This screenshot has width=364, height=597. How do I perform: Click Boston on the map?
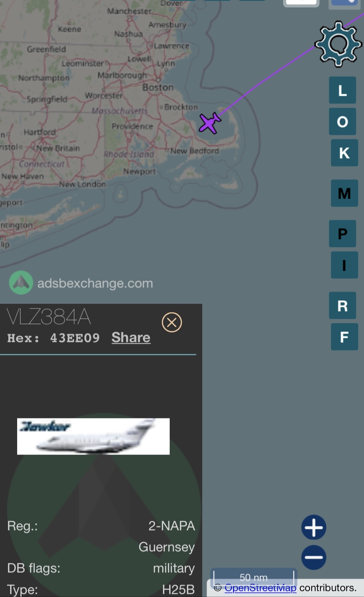coord(158,87)
